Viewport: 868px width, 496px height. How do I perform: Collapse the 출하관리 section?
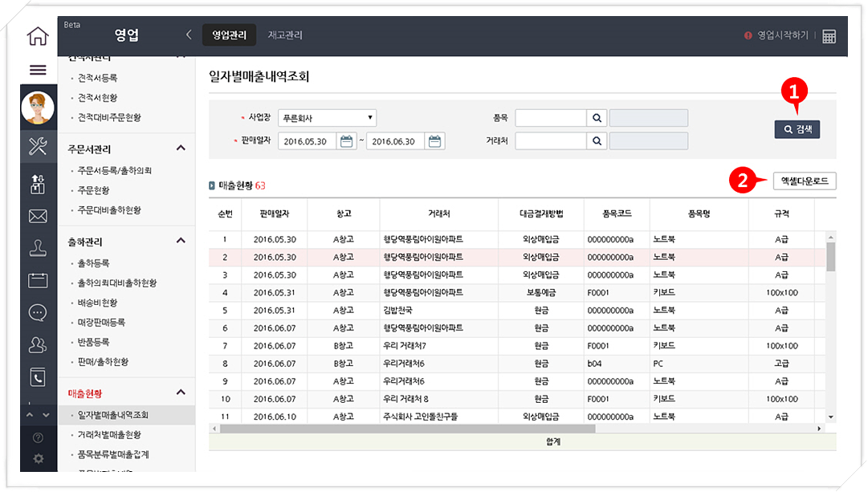[x=181, y=241]
